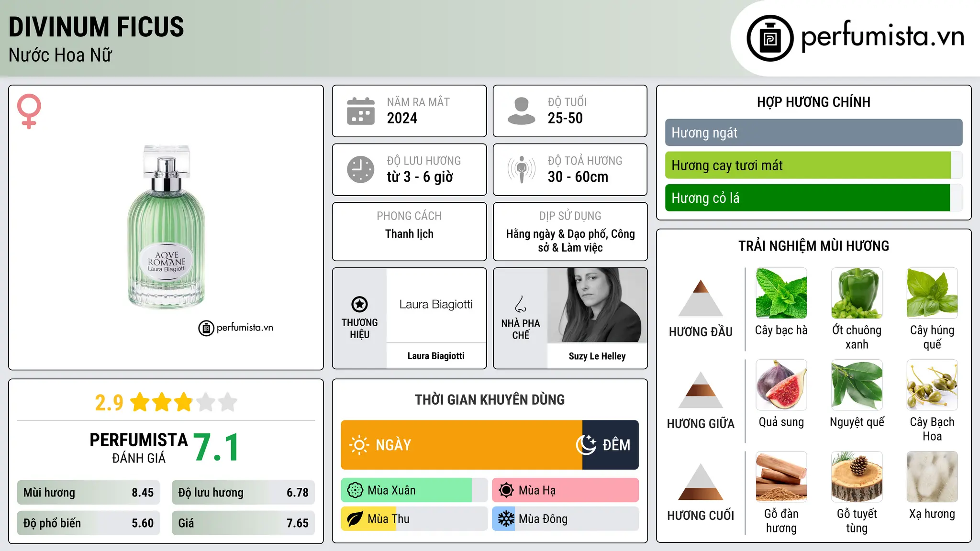Screen dimensions: 980x551
Task: Click the person icon beside Độ tuổi
Action: coord(522,111)
